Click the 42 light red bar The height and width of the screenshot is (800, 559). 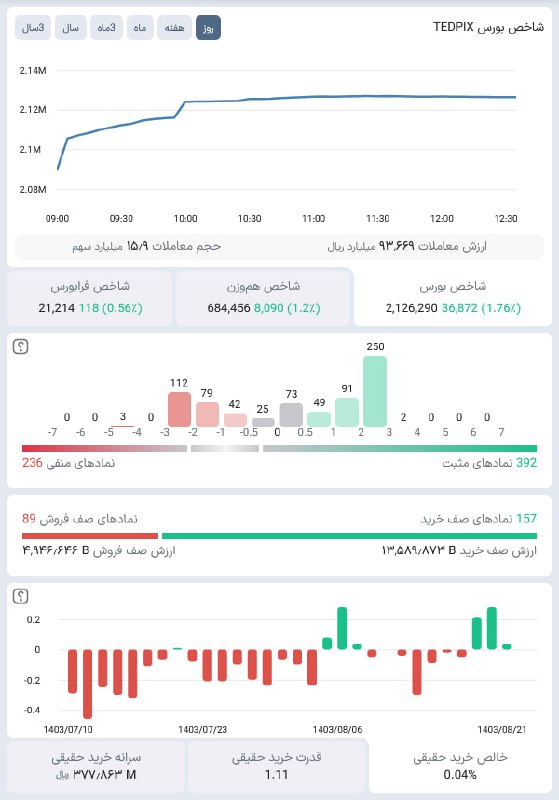235,420
